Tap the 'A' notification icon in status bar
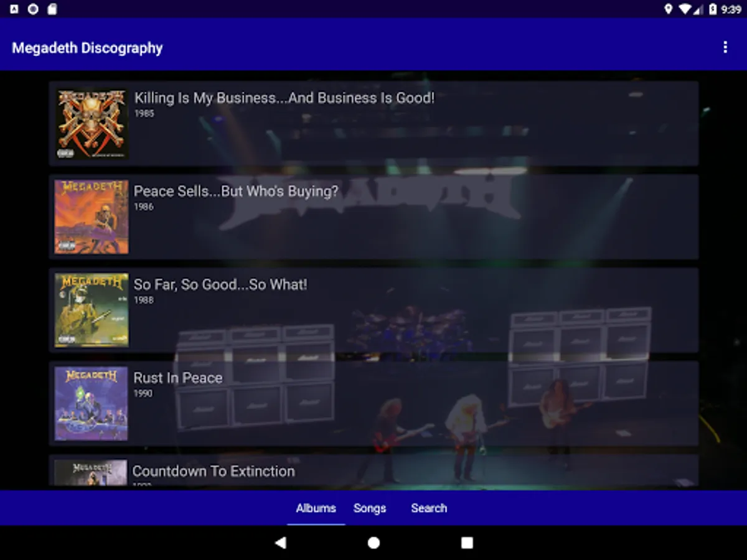Screen dimensions: 747x560 click(x=14, y=9)
